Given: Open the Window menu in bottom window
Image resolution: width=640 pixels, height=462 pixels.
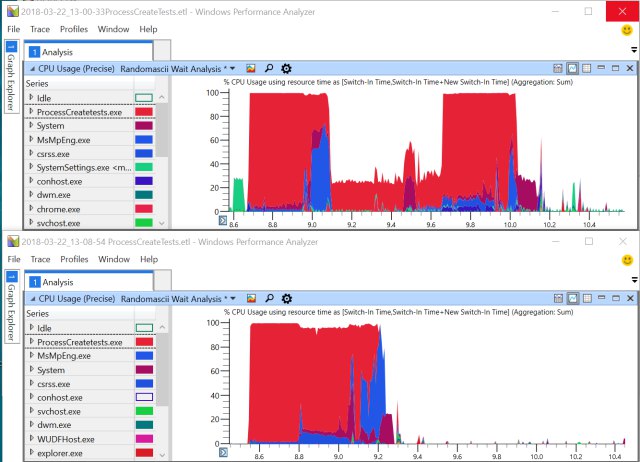Looking at the screenshot, I should 114,259.
